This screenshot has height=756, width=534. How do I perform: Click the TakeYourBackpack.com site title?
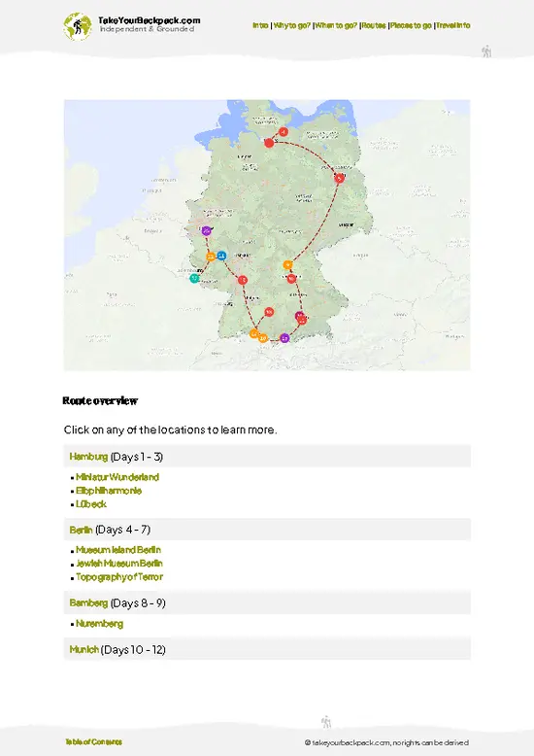149,20
